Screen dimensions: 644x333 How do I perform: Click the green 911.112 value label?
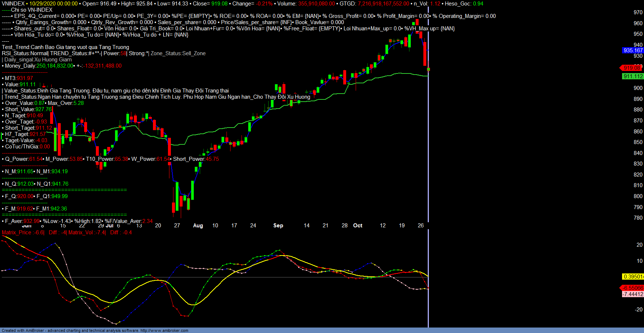[x=633, y=76]
